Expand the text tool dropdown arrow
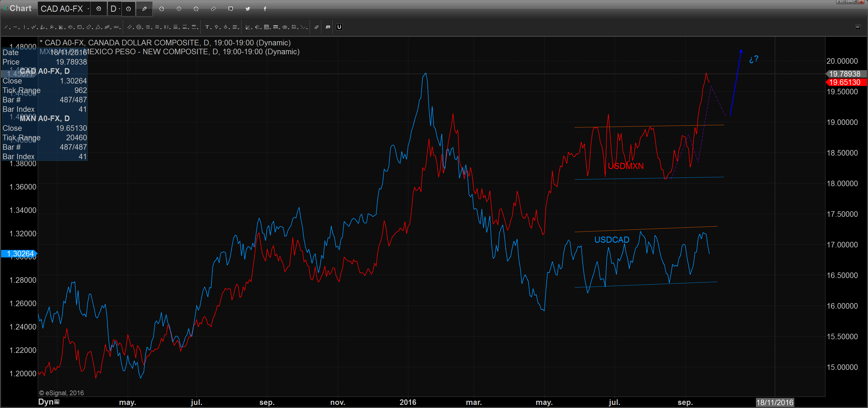Viewport: 868px width, 408px height. coord(211,29)
